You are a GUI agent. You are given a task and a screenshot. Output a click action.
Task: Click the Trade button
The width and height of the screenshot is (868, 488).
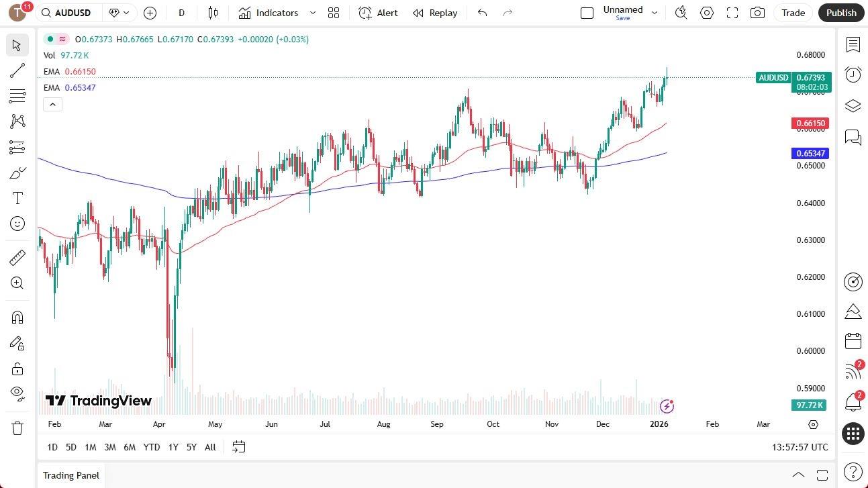(793, 13)
